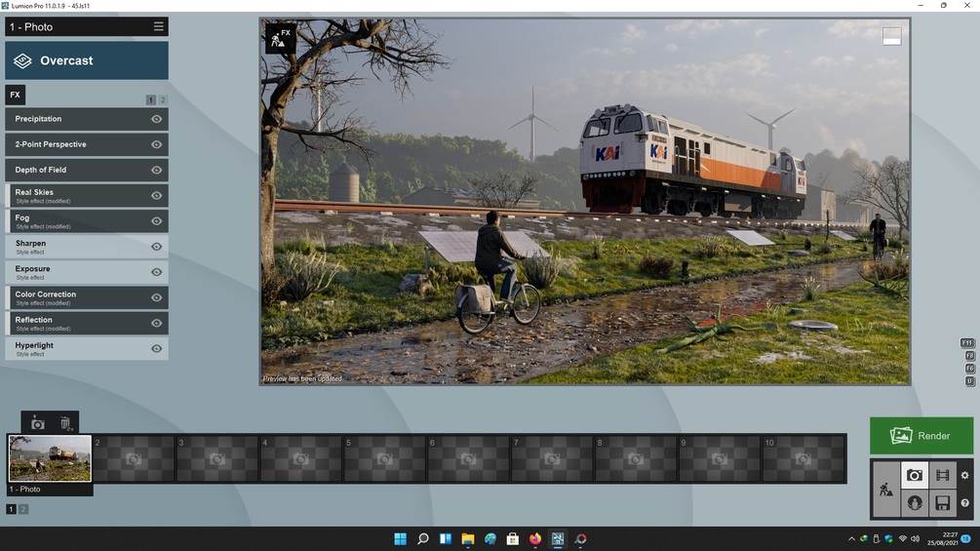The image size is (980, 551).
Task: Click the preview quality square icon
Action: pyautogui.click(x=892, y=36)
